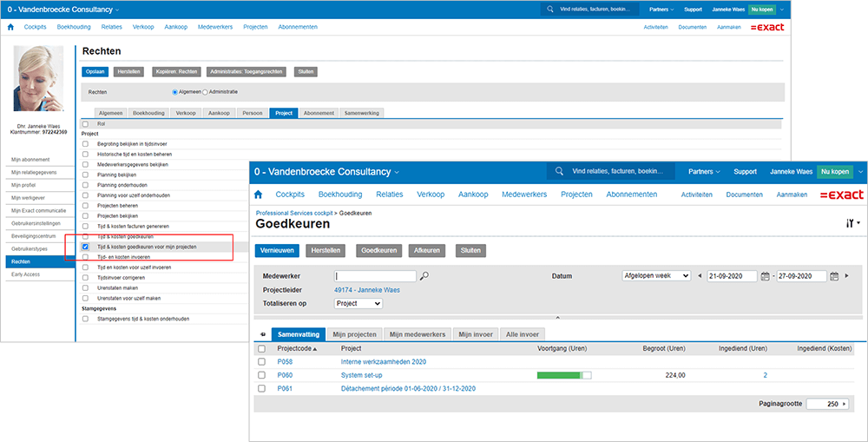Open calendar for end date 27-09-2020
The width and height of the screenshot is (868, 442).
(x=834, y=276)
